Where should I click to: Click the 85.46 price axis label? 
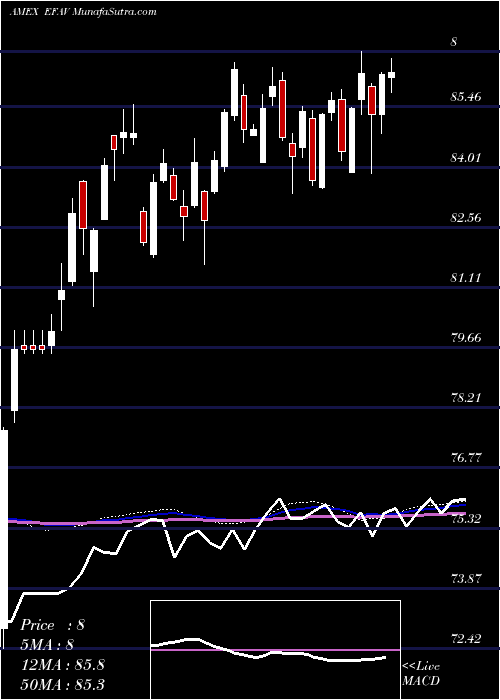pos(466,96)
